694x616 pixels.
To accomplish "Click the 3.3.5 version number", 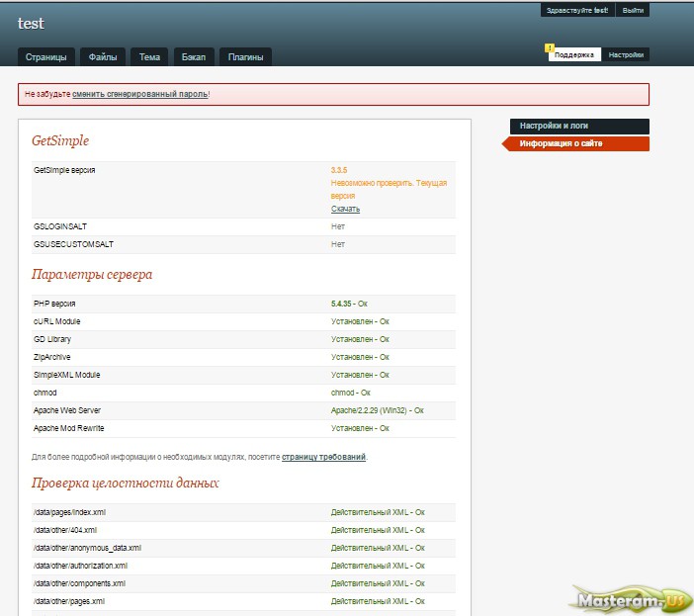I will (339, 170).
